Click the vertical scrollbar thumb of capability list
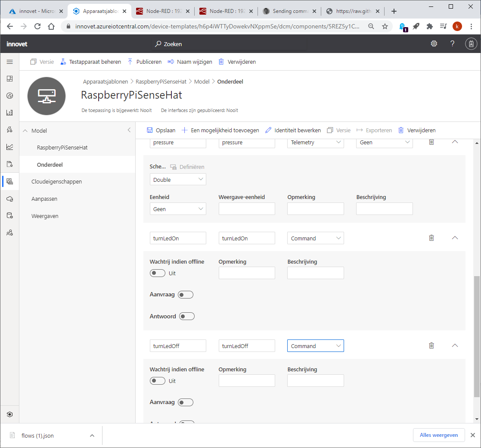The height and width of the screenshot is (448, 481). (x=476, y=336)
